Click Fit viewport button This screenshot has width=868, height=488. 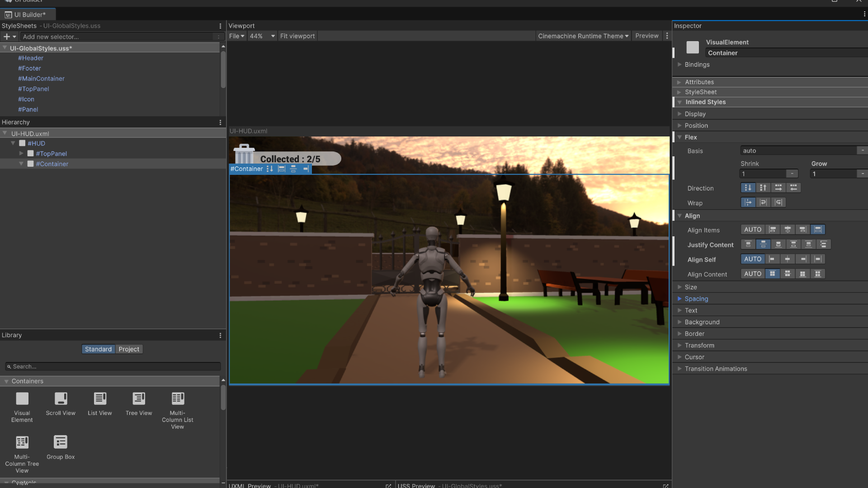tap(297, 36)
